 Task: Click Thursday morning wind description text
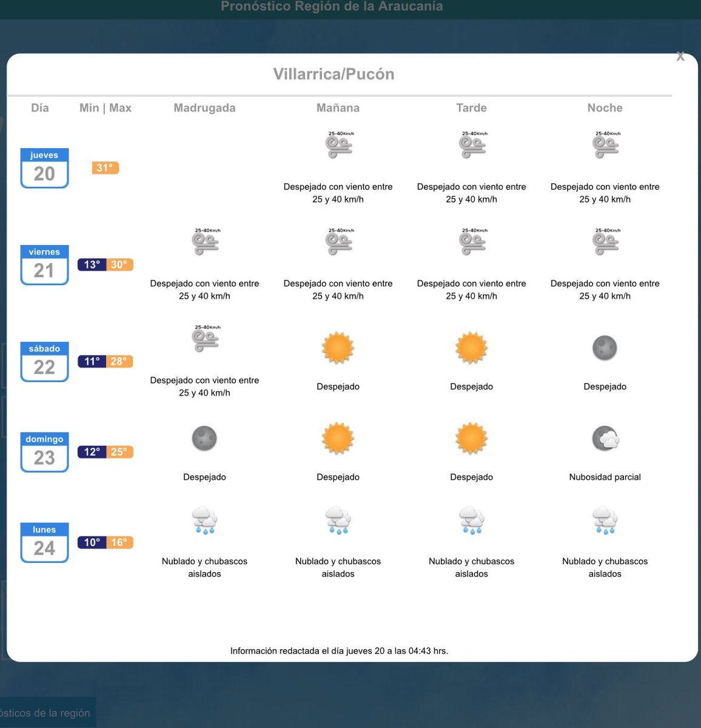pyautogui.click(x=338, y=193)
